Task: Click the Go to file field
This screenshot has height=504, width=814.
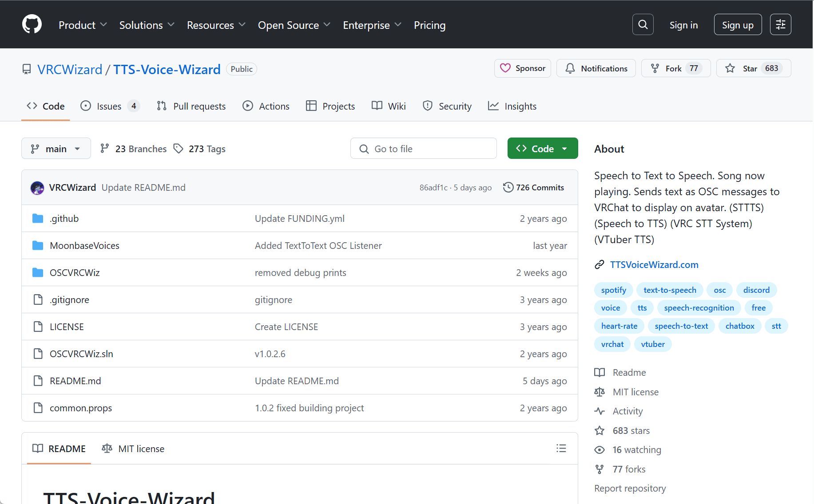Action: click(423, 149)
